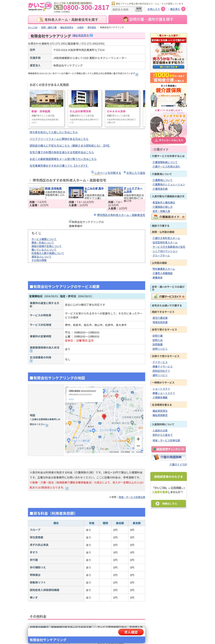
Task: Jump to 運営法人について in もくじ
Action: click(41, 257)
